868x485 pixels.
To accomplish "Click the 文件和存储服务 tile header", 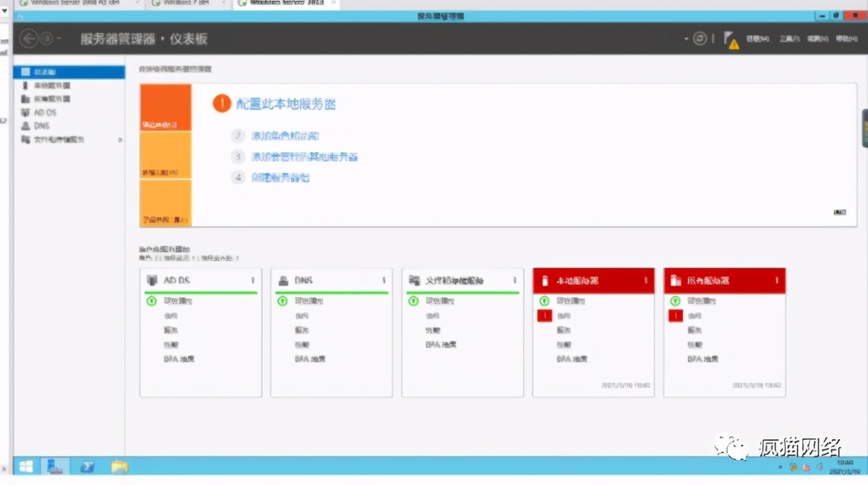I will 463,281.
